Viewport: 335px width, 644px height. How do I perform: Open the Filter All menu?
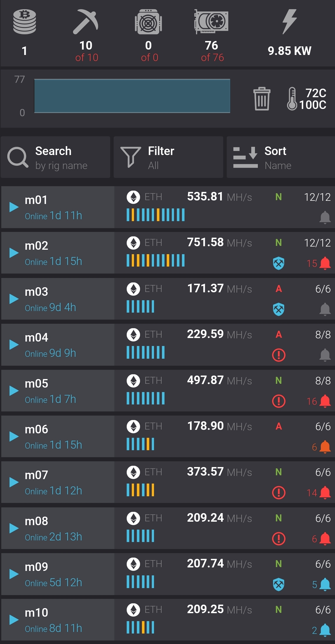tap(168, 157)
